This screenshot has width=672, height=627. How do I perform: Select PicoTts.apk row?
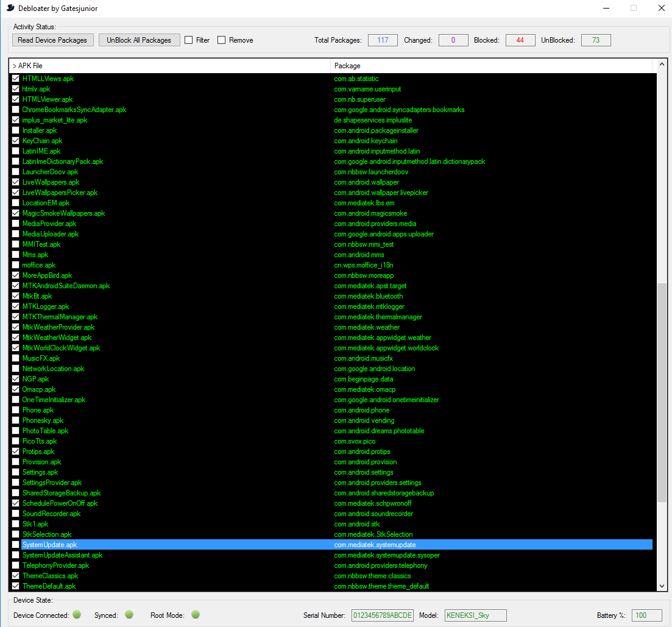(x=331, y=441)
